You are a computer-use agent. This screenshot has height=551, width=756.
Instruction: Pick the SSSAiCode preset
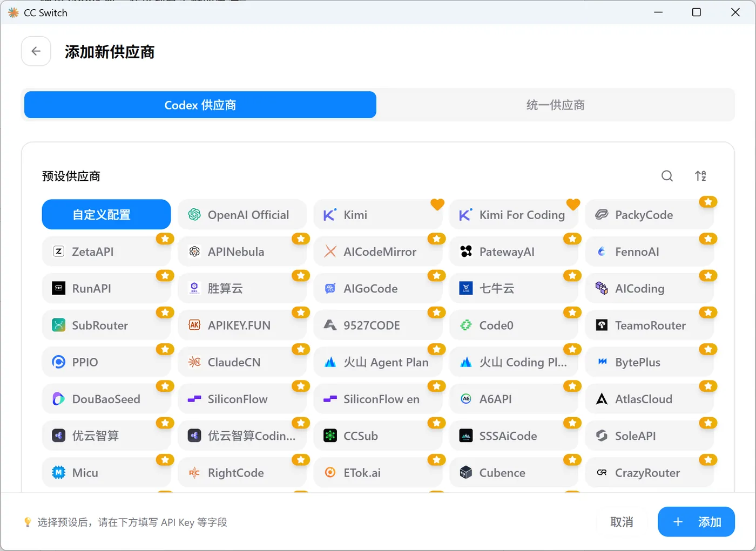[514, 436]
